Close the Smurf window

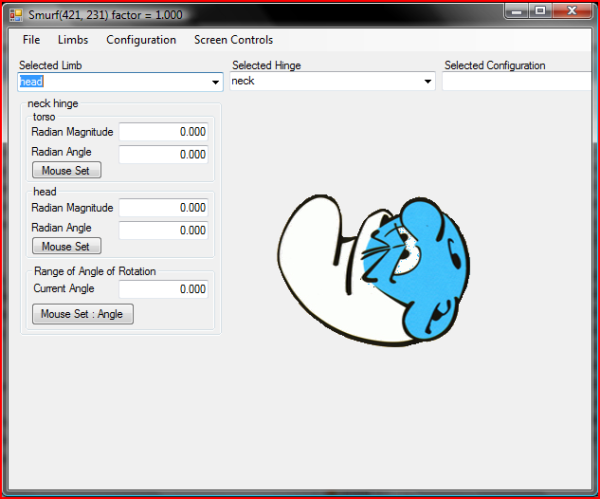(572, 11)
